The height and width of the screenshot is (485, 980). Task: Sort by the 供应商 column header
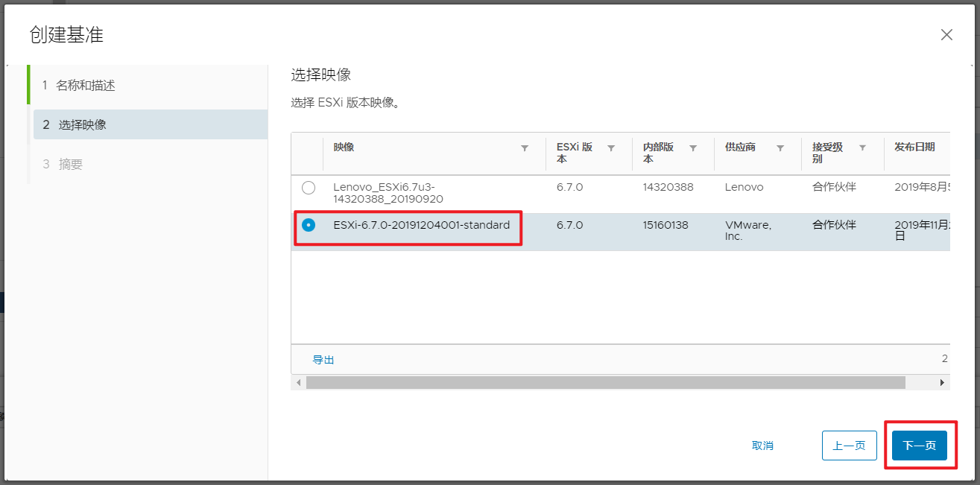point(740,148)
